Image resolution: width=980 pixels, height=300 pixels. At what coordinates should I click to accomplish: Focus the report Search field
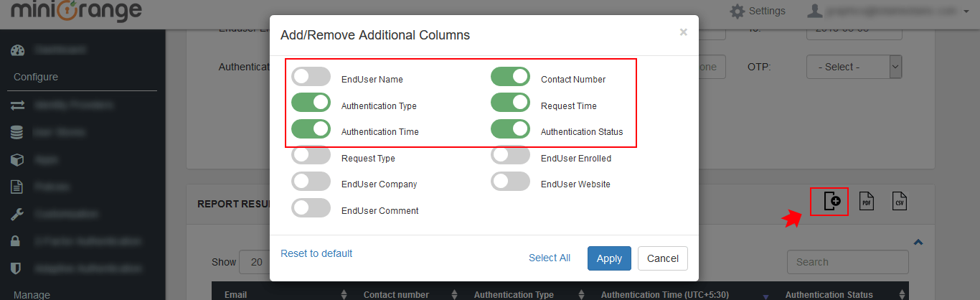(x=847, y=262)
